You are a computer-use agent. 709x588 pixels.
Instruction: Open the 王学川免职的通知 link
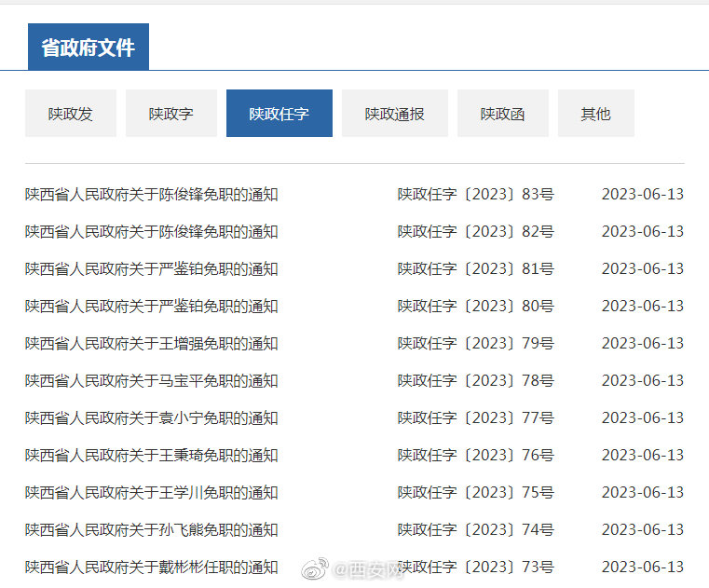pyautogui.click(x=152, y=493)
